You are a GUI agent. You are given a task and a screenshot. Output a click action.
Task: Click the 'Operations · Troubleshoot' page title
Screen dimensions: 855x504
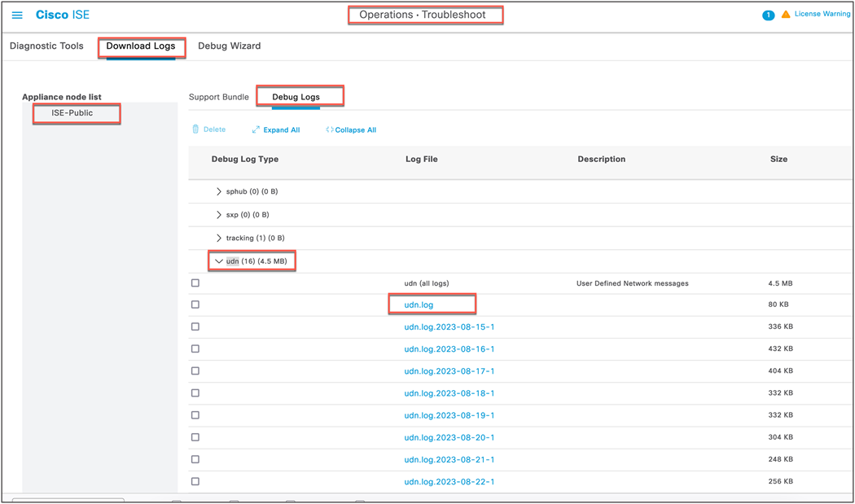pos(423,15)
